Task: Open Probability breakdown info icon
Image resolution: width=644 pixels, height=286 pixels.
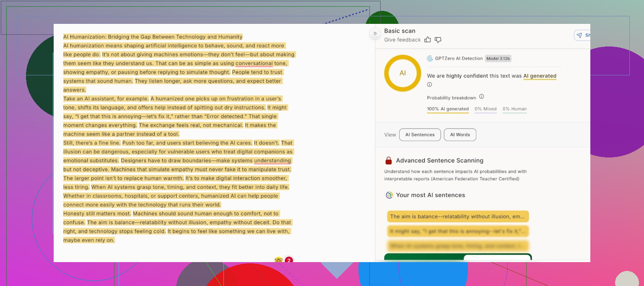Action: [x=481, y=97]
